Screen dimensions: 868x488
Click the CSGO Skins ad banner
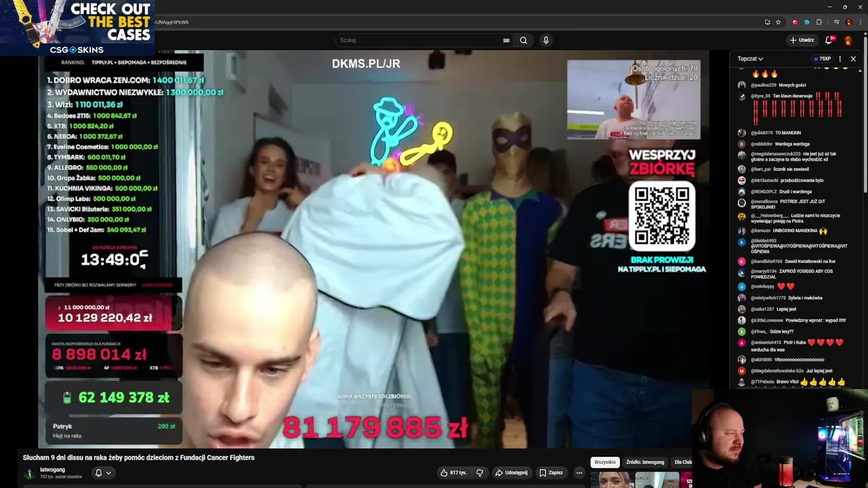[x=77, y=28]
